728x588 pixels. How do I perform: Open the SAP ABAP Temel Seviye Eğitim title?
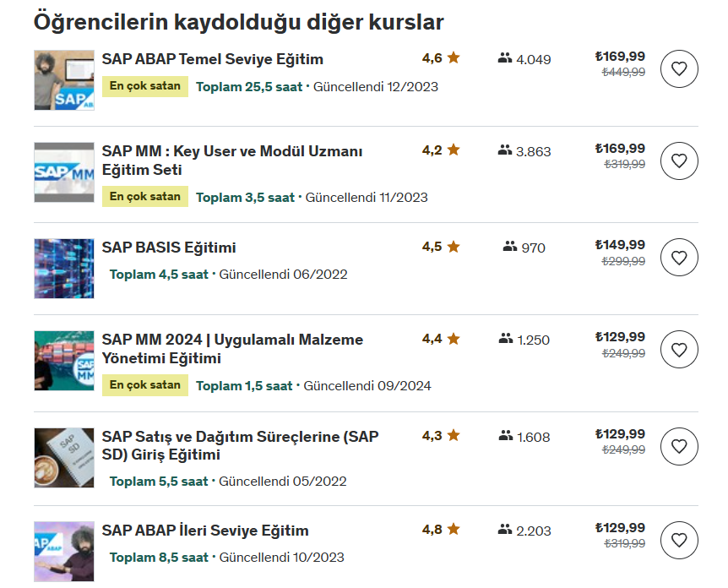pos(212,59)
